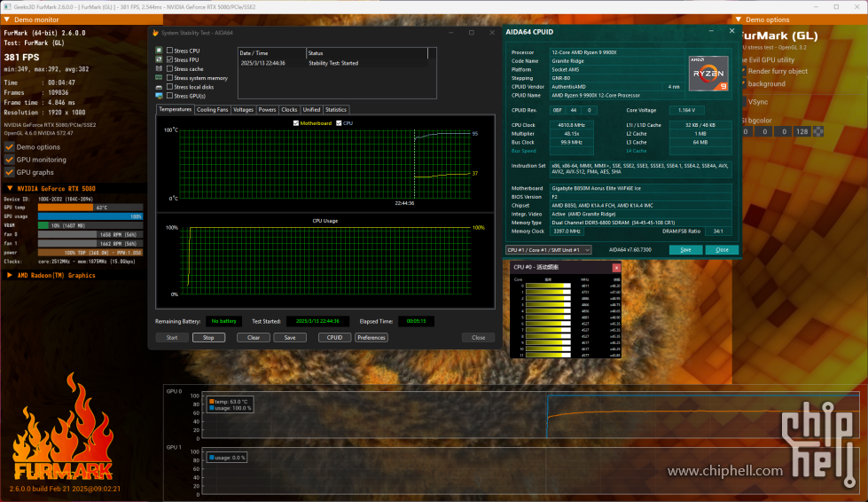Click Save in the Stability Test window
The image size is (868, 502).
tap(290, 338)
